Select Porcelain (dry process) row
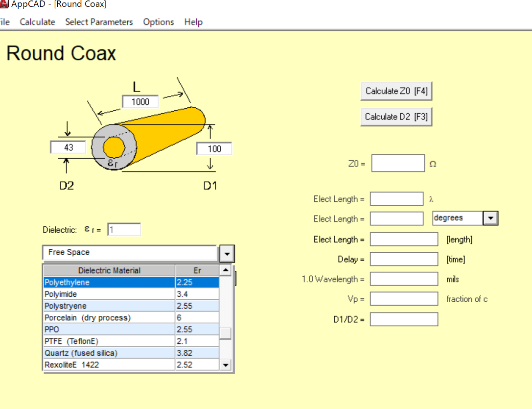 point(131,317)
